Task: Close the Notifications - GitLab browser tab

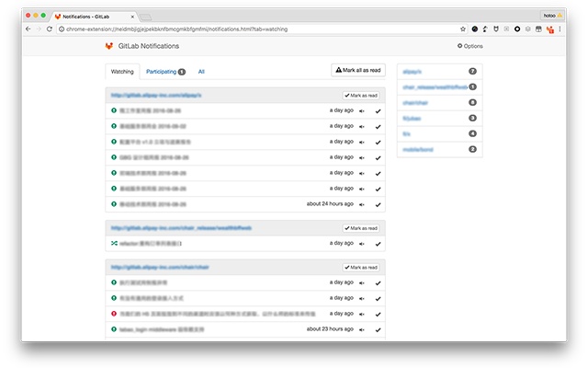Action: pyautogui.click(x=132, y=17)
